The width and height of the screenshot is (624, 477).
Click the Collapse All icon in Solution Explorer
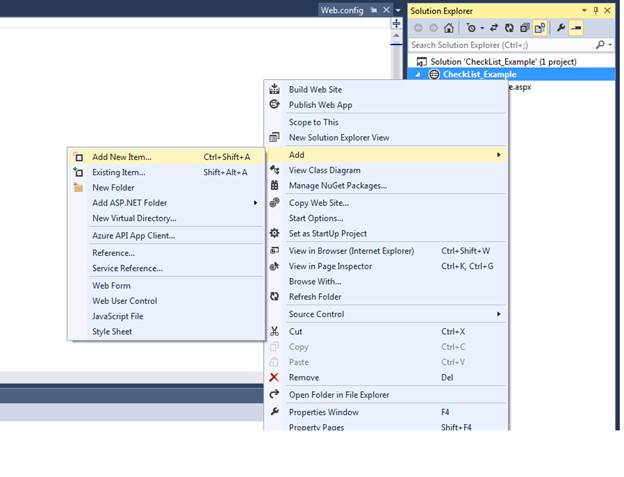pos(525,28)
